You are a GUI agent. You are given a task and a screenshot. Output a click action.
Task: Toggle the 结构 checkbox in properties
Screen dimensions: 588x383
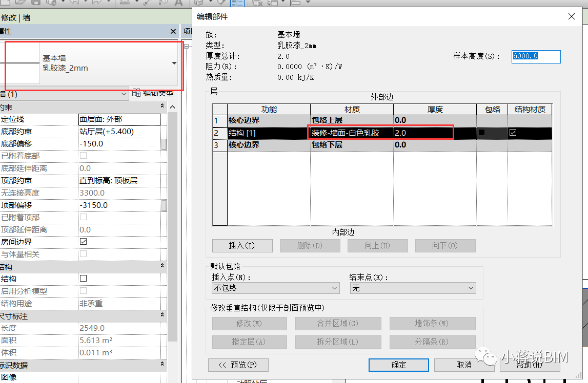coord(83,278)
